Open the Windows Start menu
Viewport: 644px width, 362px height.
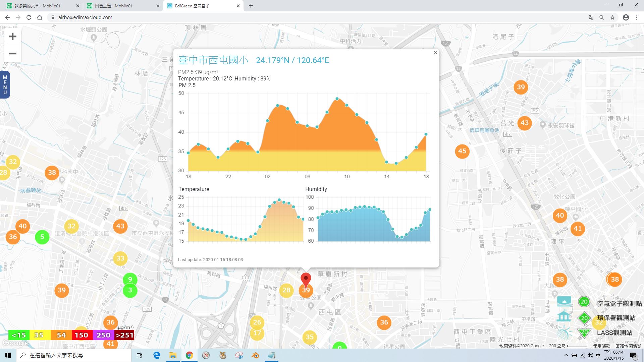8,355
